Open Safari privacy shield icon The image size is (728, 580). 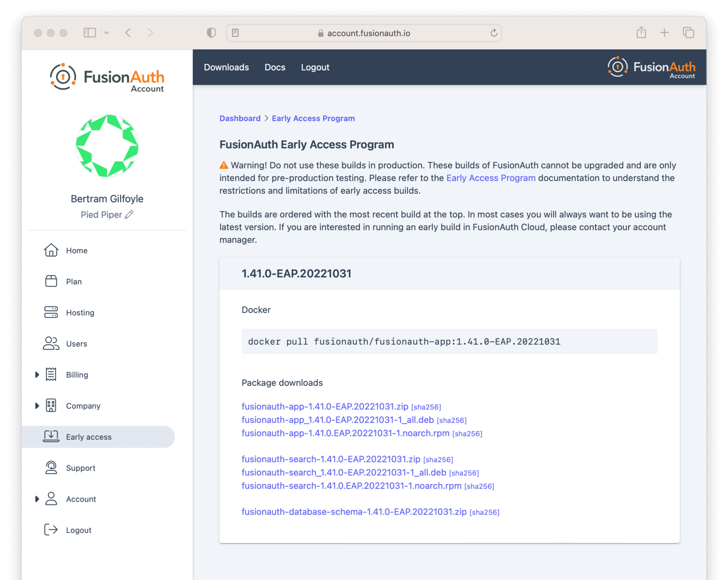point(211,33)
